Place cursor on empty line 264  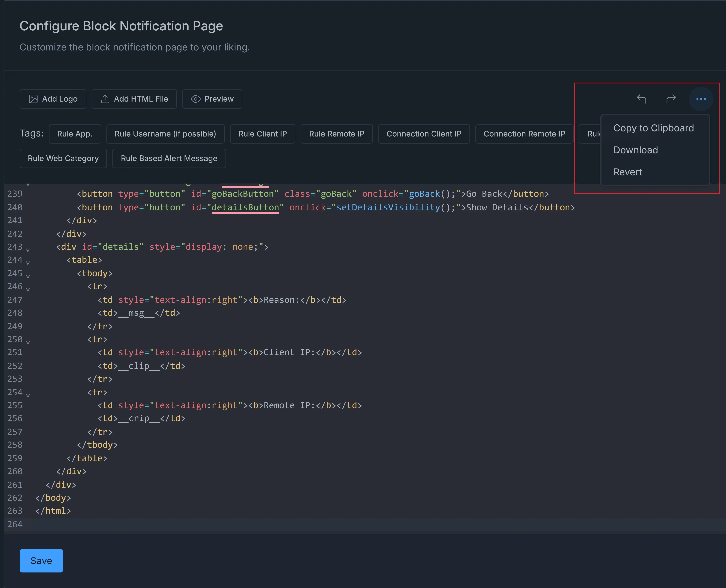click(203, 524)
